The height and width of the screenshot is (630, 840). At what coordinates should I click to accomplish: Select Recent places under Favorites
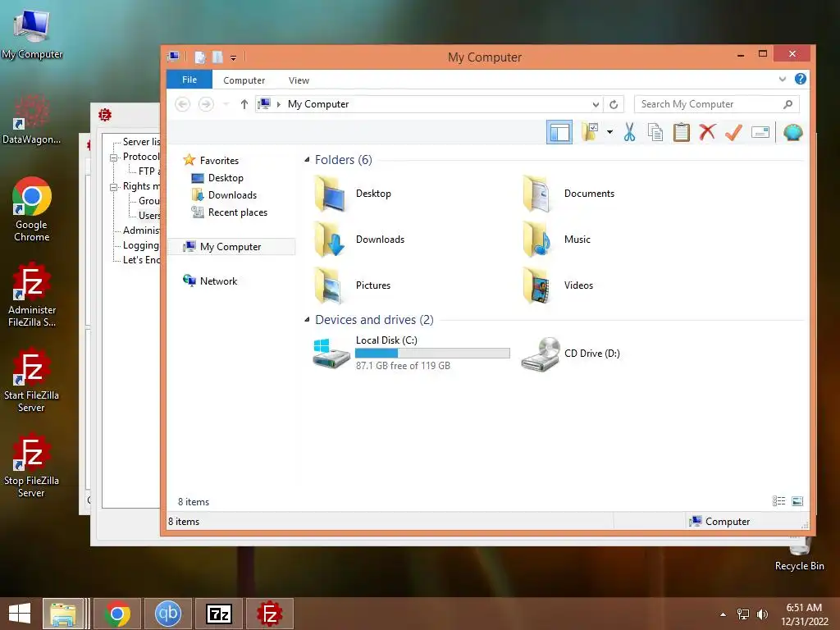pos(230,212)
